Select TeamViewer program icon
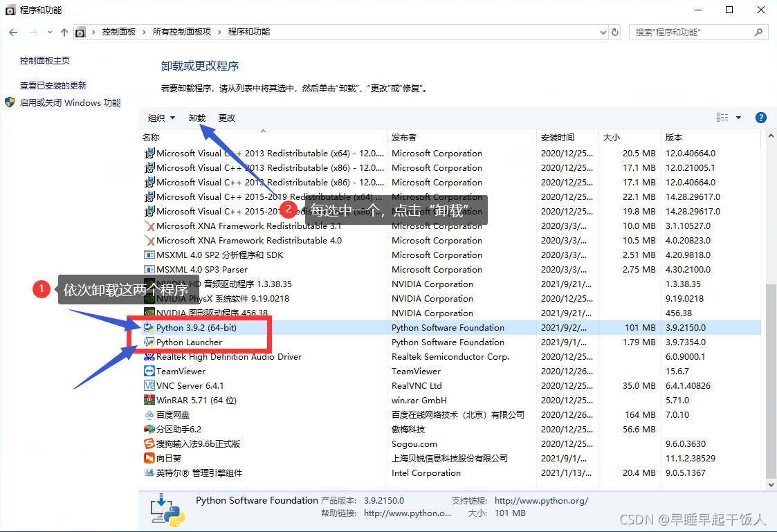This screenshot has width=777, height=532. 149,371
